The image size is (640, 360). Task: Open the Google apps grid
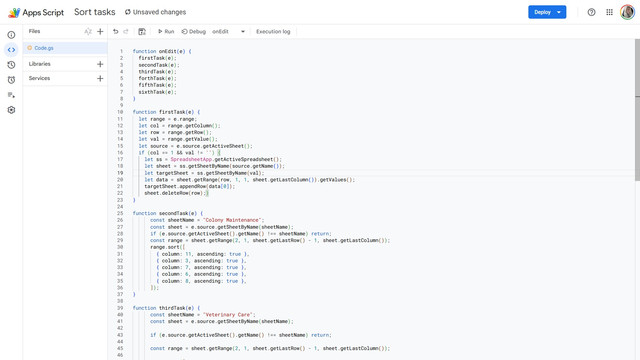click(609, 12)
